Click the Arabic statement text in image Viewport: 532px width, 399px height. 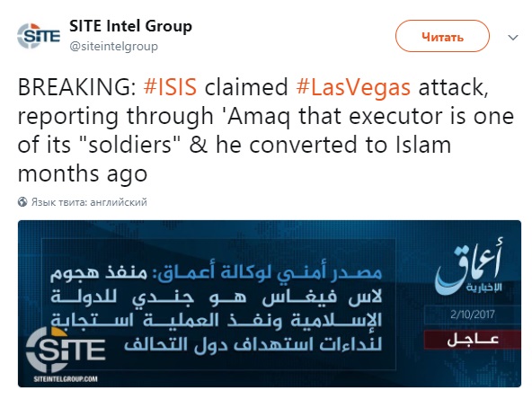[x=217, y=309]
